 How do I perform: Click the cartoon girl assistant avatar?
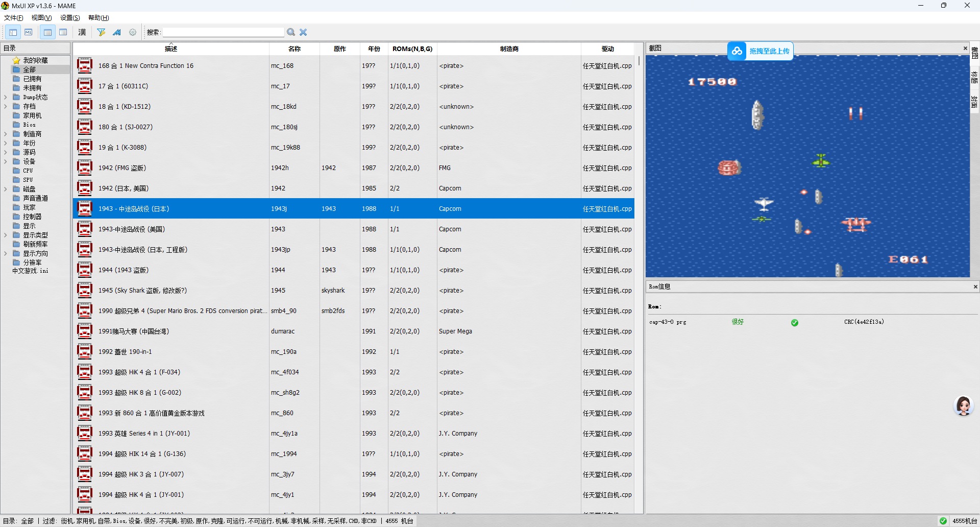coord(964,406)
